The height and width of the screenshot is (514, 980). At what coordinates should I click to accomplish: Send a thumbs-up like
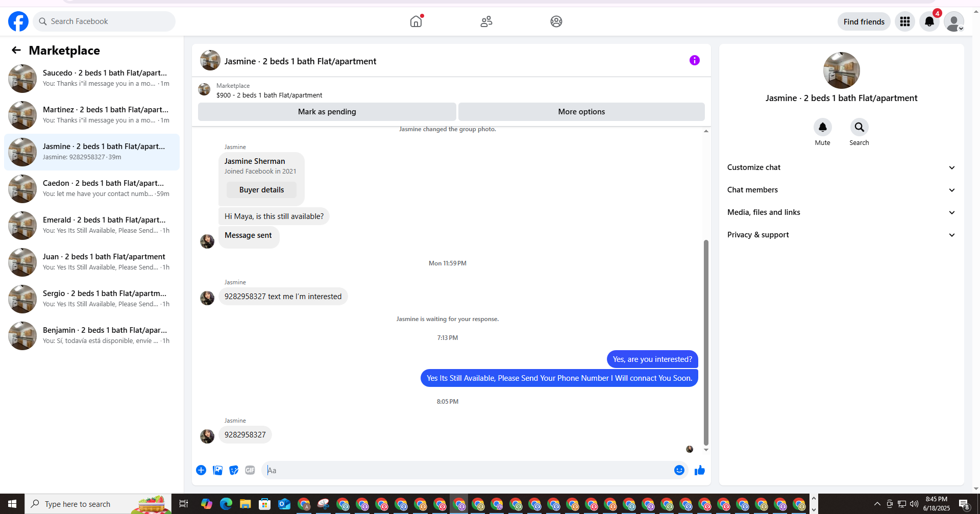700,470
